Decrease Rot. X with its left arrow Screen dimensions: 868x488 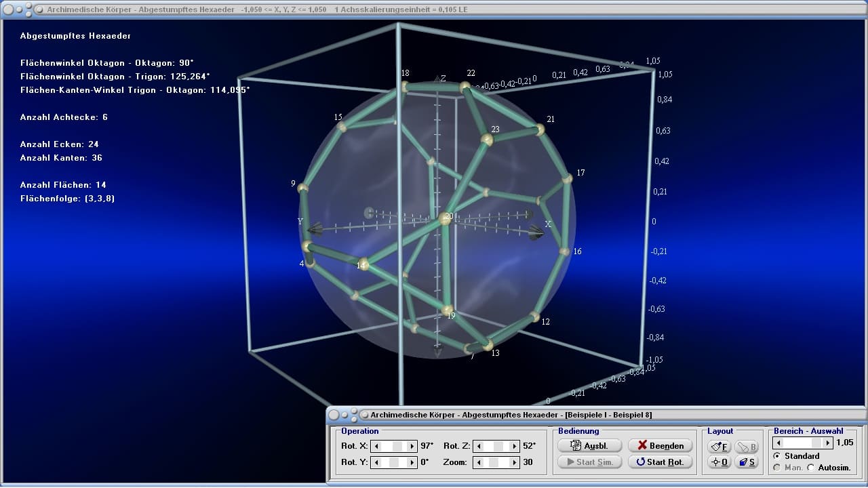(x=378, y=446)
